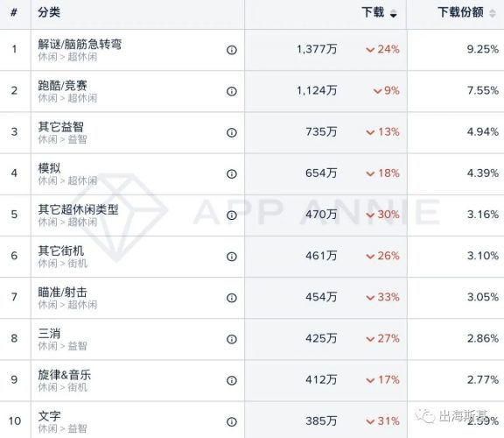This screenshot has height=438, width=504.
Task: Click the 30% decline indicator
Action: [383, 215]
